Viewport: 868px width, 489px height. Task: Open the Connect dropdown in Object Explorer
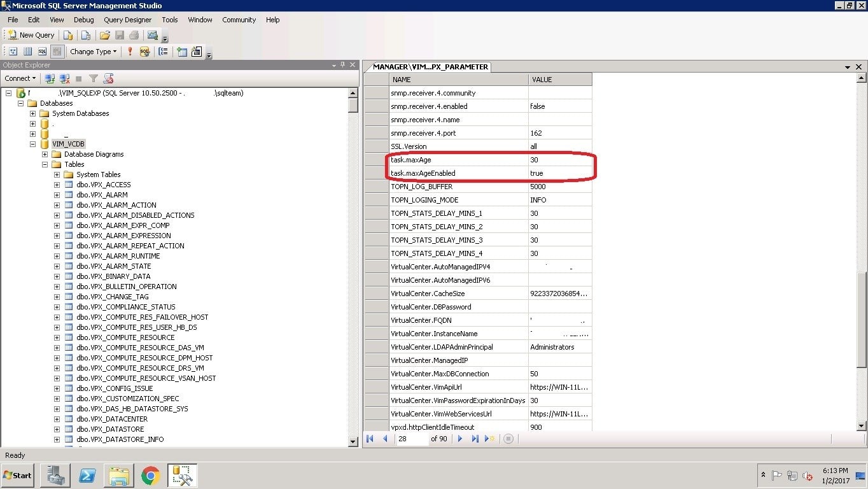[20, 78]
